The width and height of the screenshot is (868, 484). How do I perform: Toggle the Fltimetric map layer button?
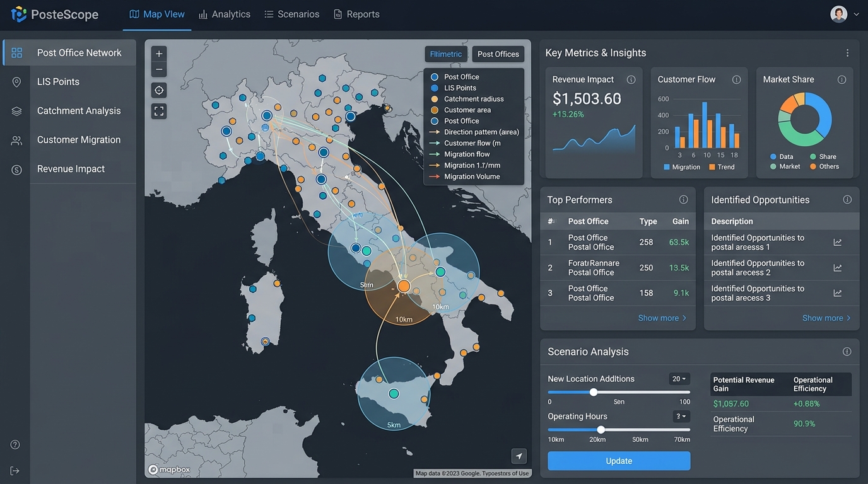click(x=446, y=54)
